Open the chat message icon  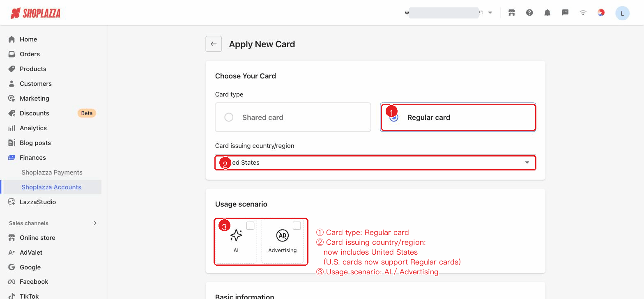[x=565, y=13]
